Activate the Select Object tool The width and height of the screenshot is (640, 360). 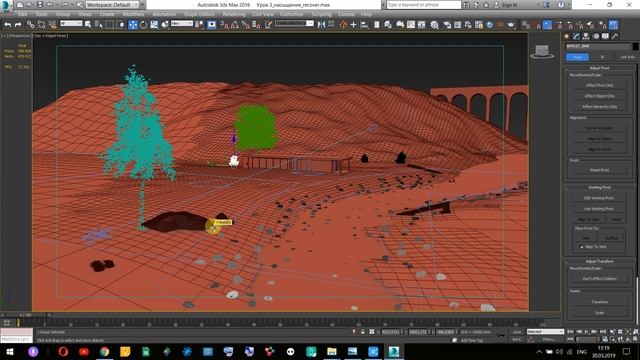[x=88, y=25]
